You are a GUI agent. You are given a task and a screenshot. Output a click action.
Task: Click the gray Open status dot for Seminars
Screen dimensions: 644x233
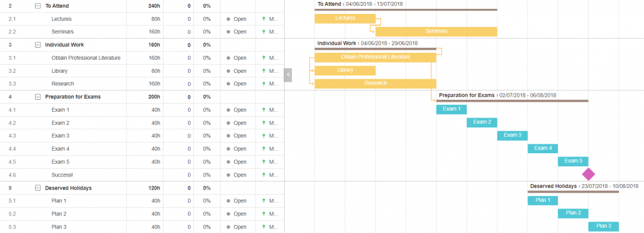(228, 31)
